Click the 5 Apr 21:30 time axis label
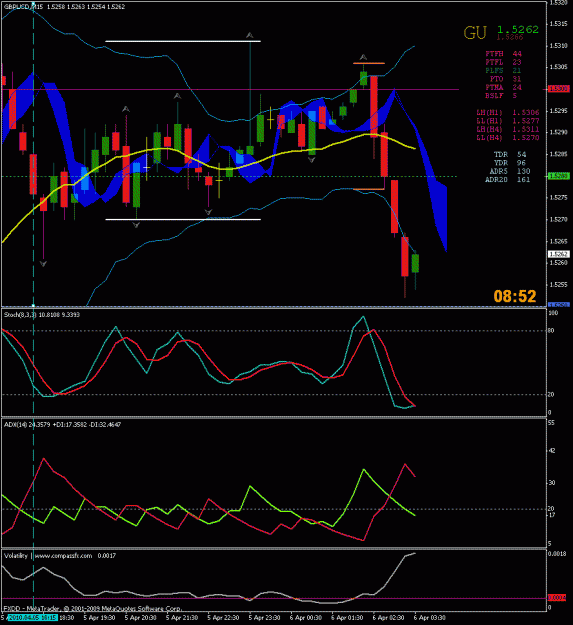The image size is (573, 625). (182, 618)
